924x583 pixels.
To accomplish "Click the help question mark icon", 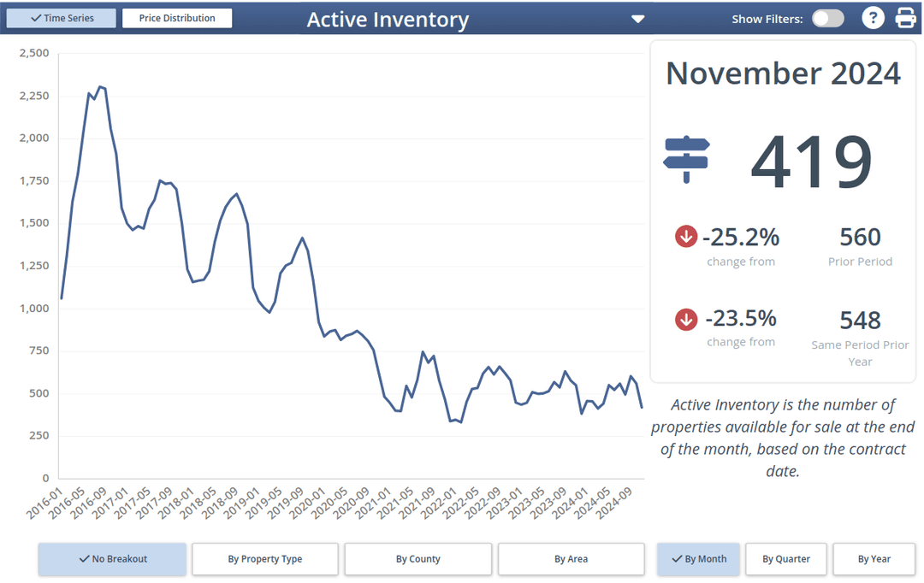I will coord(872,18).
